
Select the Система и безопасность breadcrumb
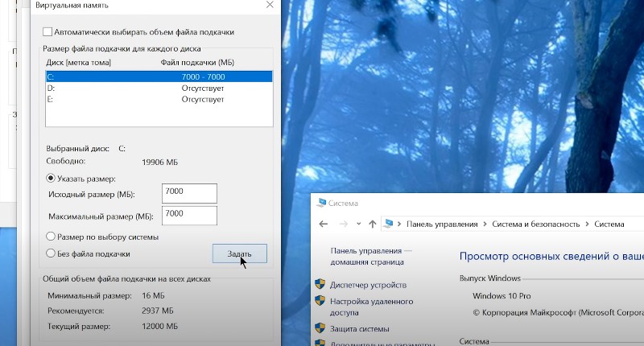(x=535, y=224)
